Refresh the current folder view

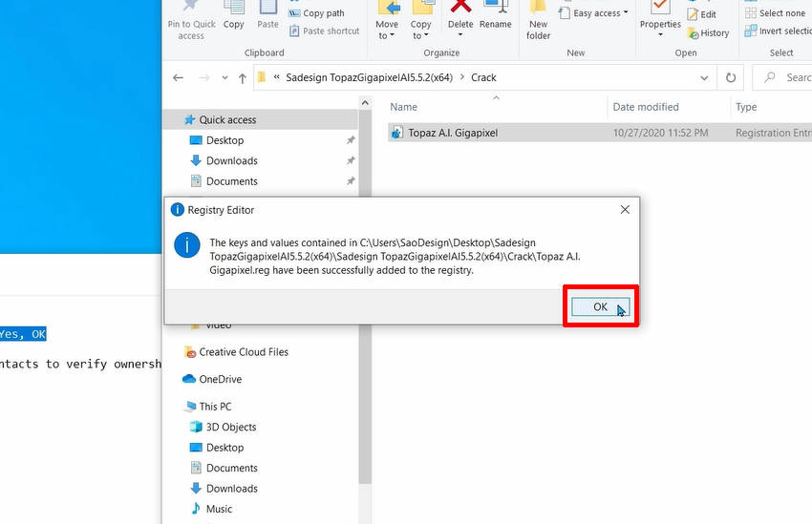point(731,77)
